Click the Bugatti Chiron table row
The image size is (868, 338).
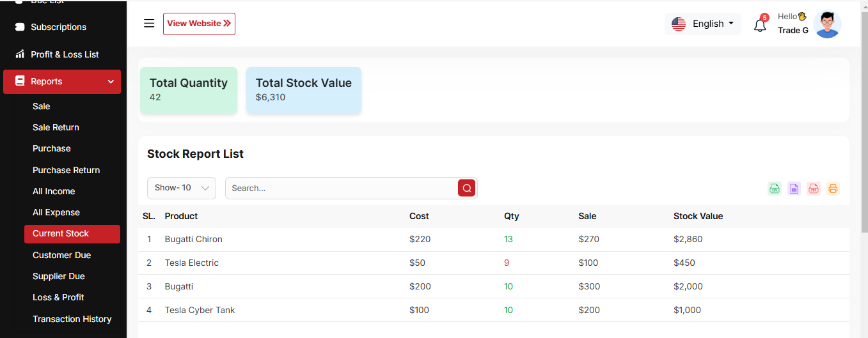point(193,239)
